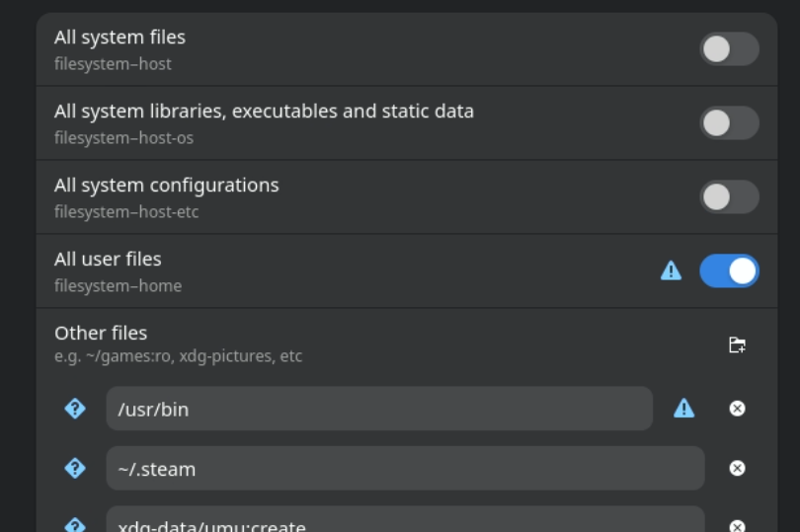Toggle All system libraries, executables and static data
Image resolution: width=800 pixels, height=532 pixels.
[729, 123]
